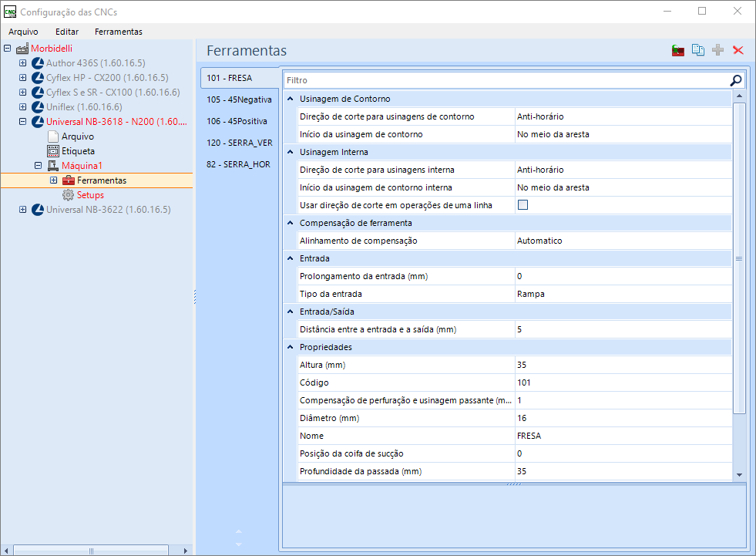Click the CNC app icon in title bar
The width and height of the screenshot is (756, 556).
pos(10,12)
